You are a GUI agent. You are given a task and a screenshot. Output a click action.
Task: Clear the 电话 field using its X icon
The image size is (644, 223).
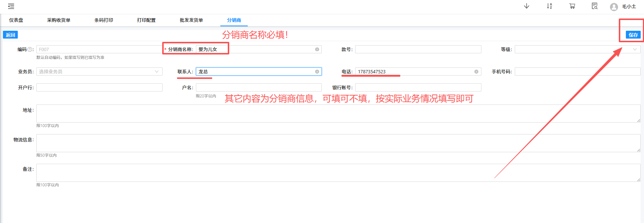coord(476,71)
